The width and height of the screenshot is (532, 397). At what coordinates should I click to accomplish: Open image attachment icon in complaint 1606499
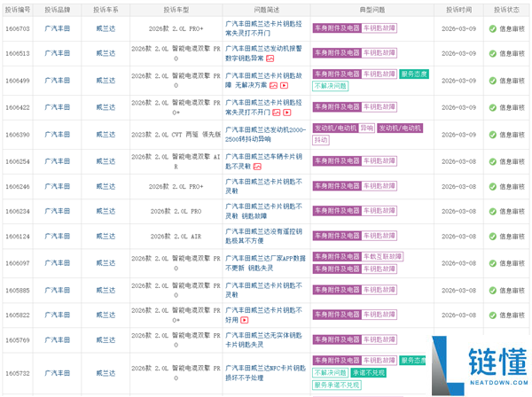pos(273,85)
